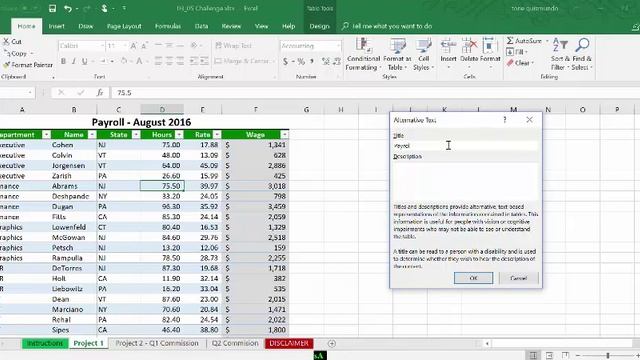640x360 pixels.
Task: Click the Copy command
Action: 16,53
